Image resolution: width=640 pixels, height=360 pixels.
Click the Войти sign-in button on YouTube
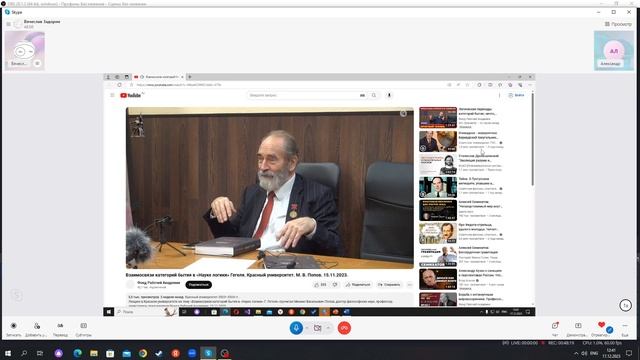pos(516,95)
